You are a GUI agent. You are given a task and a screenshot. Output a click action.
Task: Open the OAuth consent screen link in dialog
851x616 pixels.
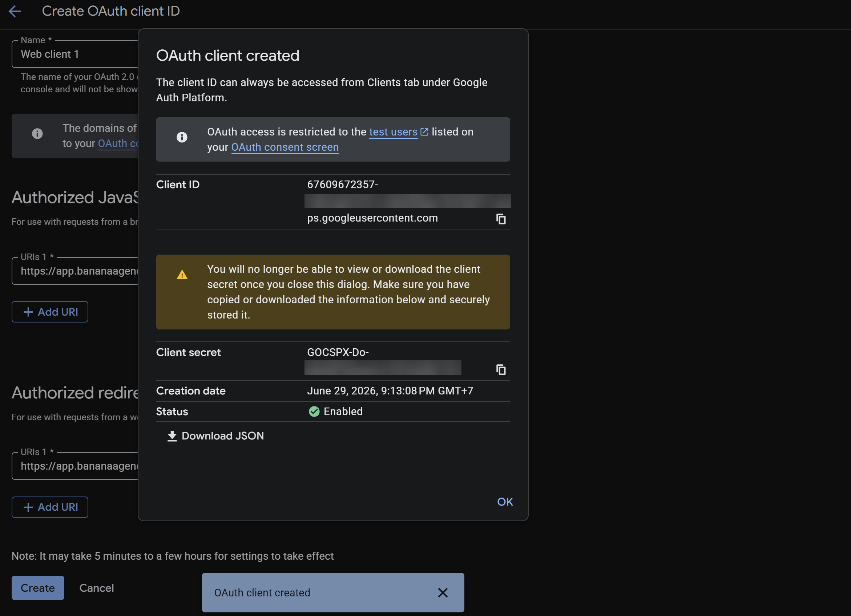285,147
